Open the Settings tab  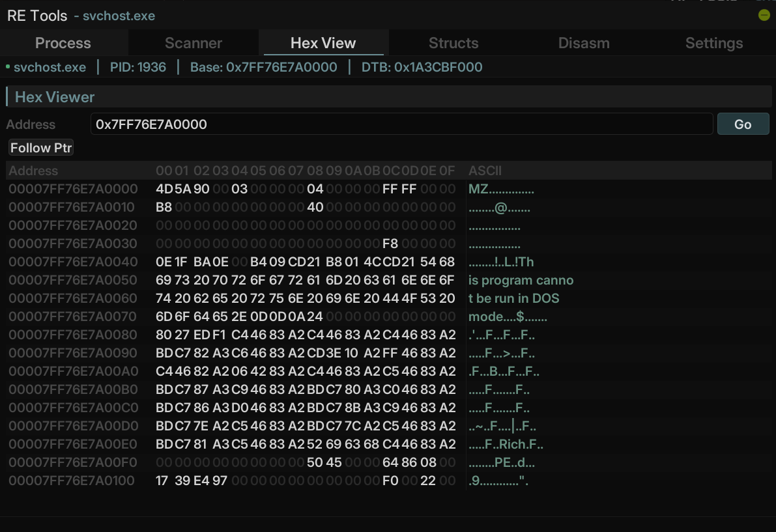click(714, 43)
